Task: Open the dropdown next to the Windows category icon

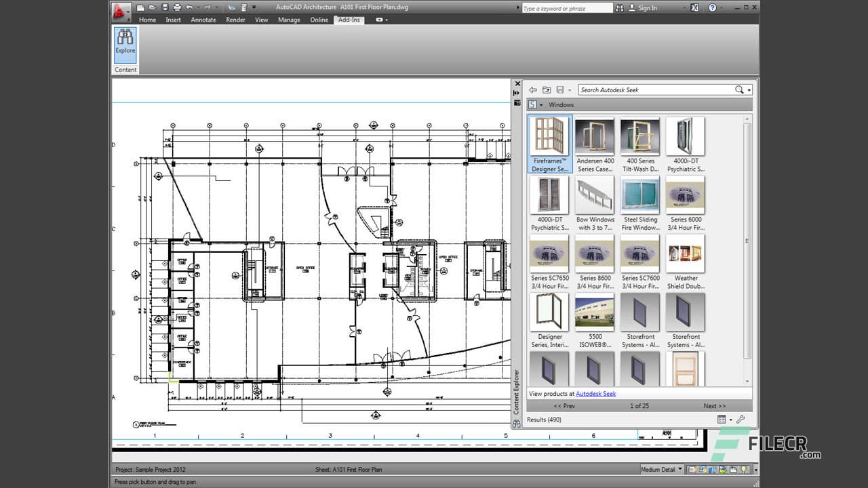Action: coord(541,104)
